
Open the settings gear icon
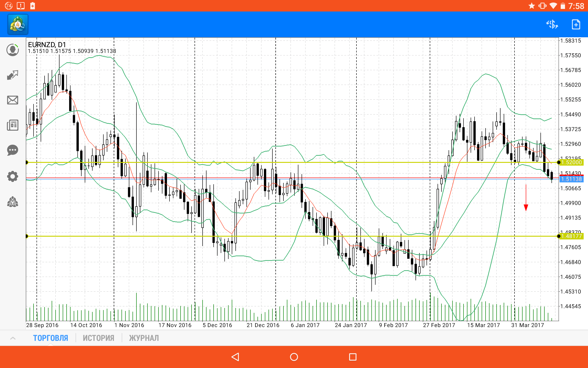click(13, 176)
